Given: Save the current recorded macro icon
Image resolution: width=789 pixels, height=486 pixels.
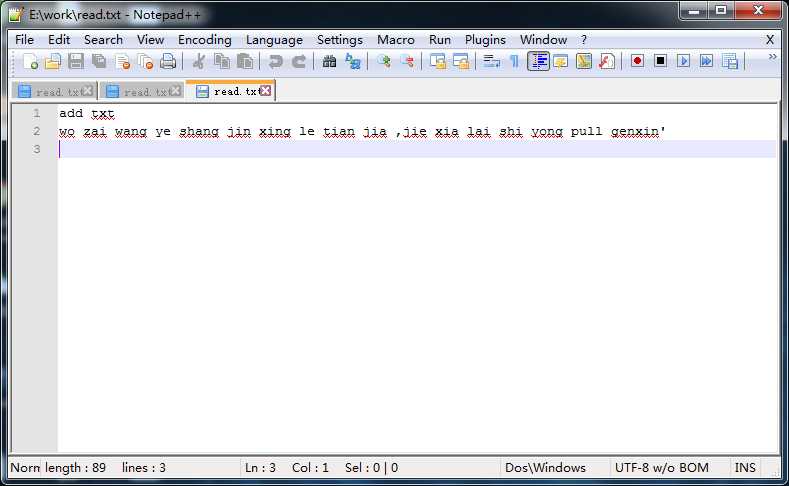Looking at the screenshot, I should pyautogui.click(x=730, y=61).
